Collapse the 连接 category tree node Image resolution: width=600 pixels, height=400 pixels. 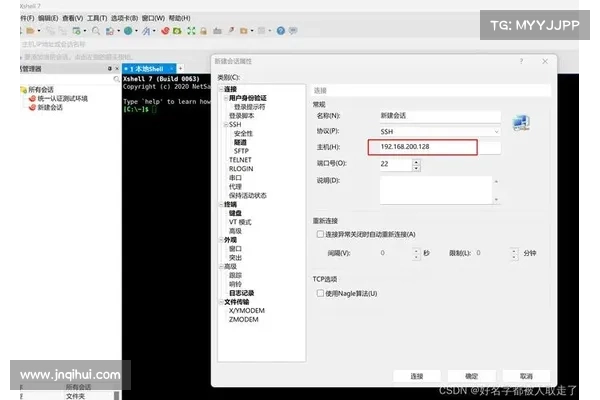[221, 89]
